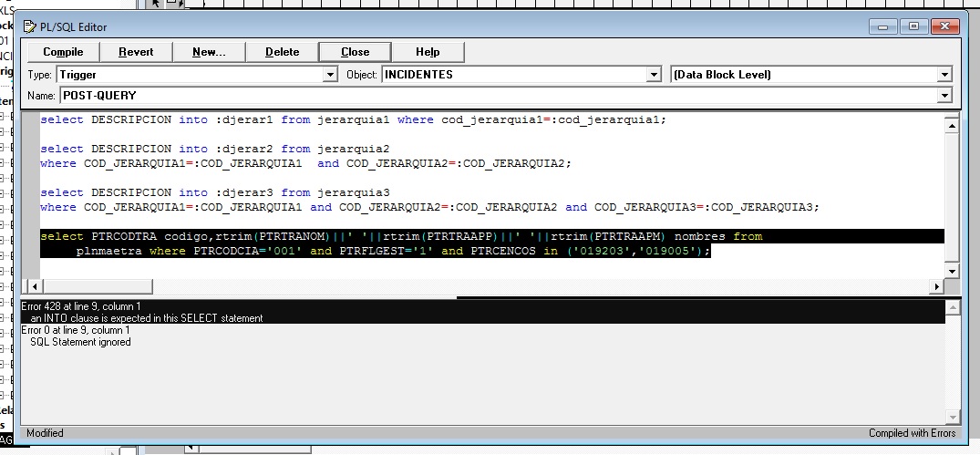The image size is (980, 455).
Task: Open the Help button
Action: pos(428,52)
